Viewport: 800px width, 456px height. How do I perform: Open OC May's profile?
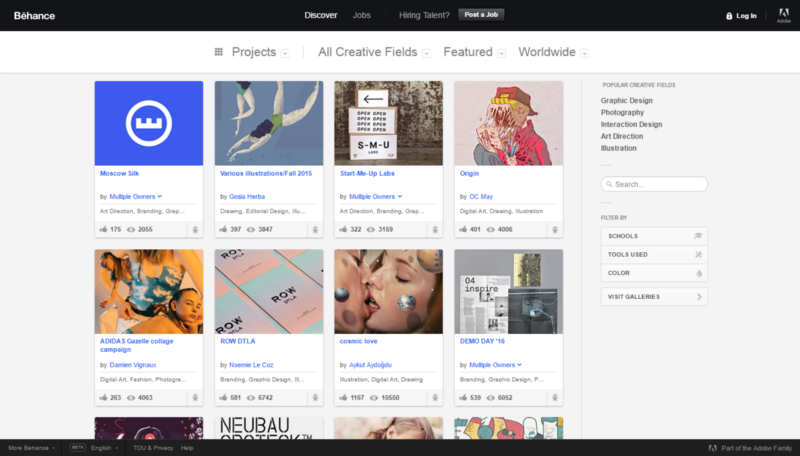click(481, 196)
